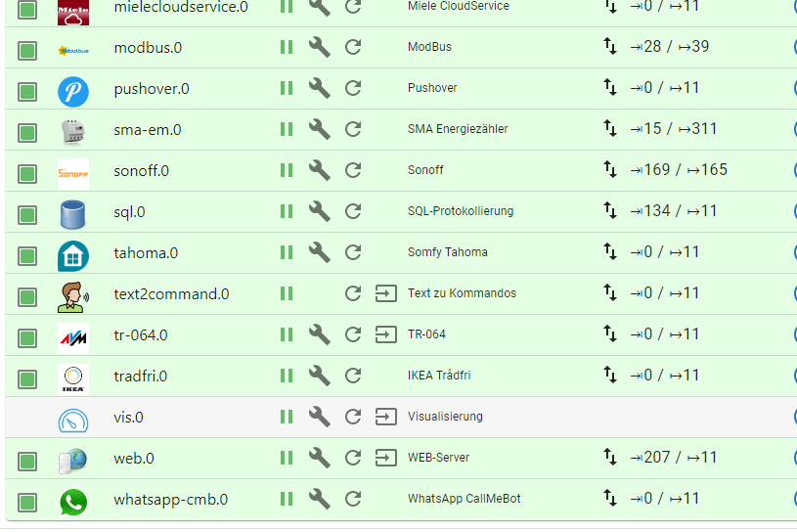This screenshot has width=797, height=532.
Task: Select the whatsapp-cmb.0 instance name
Action: click(170, 499)
